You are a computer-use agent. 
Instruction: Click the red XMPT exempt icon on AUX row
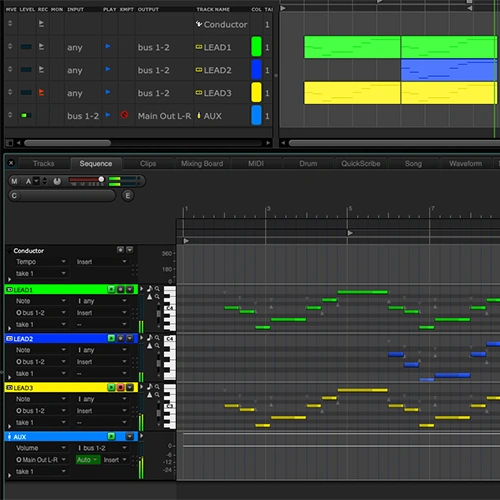coord(124,115)
